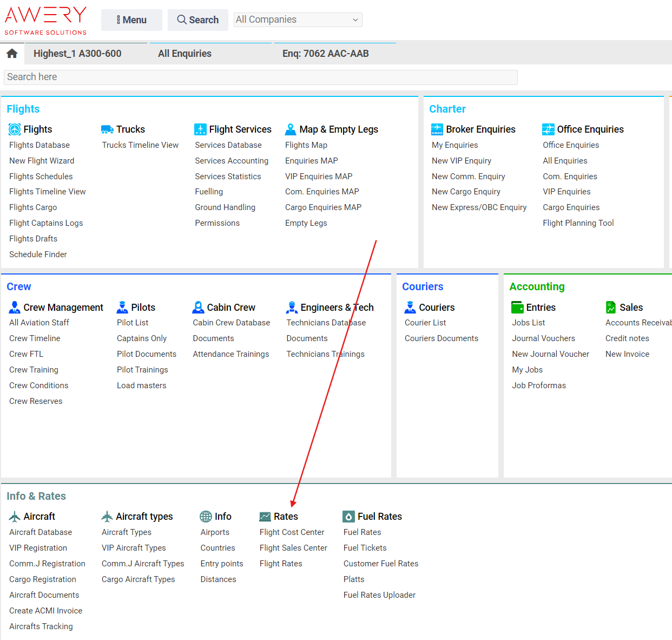Go to Crew Timeline page
672x640 pixels.
coord(35,338)
